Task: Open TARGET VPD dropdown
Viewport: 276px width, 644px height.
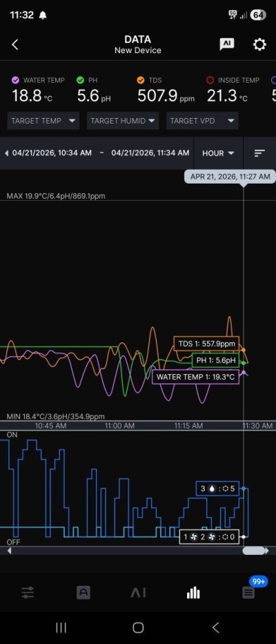Action: [202, 121]
